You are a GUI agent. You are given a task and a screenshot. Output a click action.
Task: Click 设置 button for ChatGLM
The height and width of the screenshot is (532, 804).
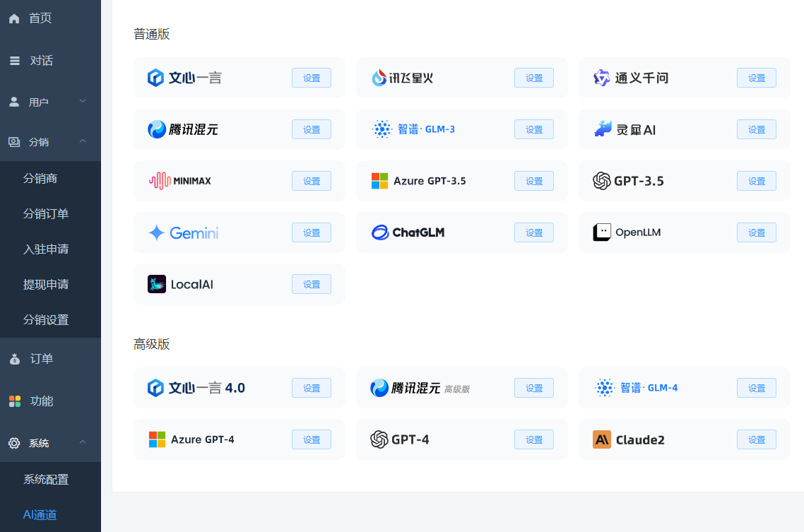[x=534, y=232]
